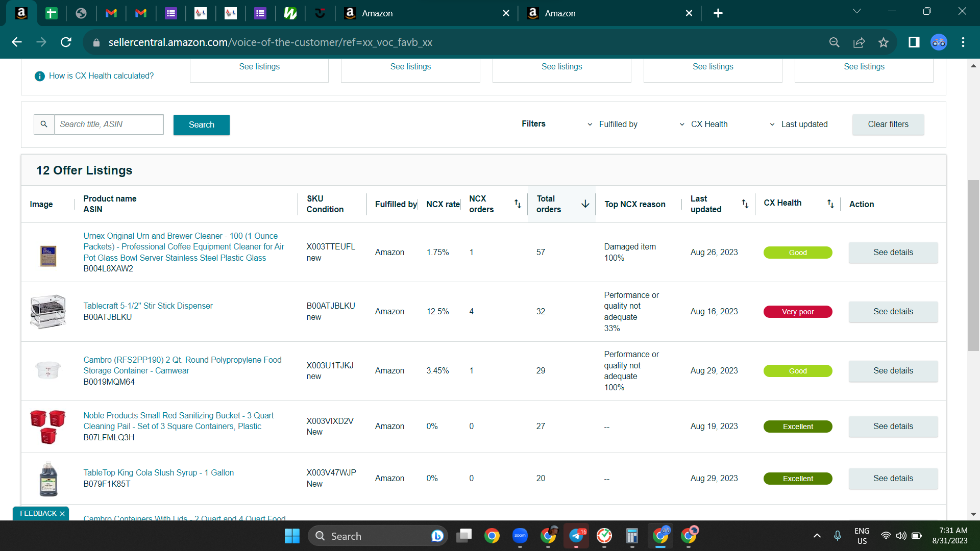Image resolution: width=980 pixels, height=551 pixels.
Task: Click the share page icon
Action: click(859, 42)
